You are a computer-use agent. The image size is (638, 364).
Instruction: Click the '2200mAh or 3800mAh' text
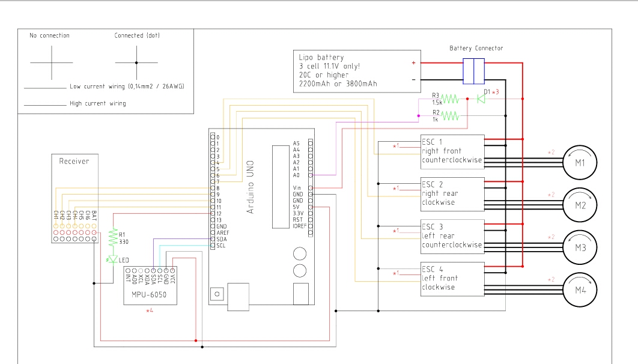point(338,83)
